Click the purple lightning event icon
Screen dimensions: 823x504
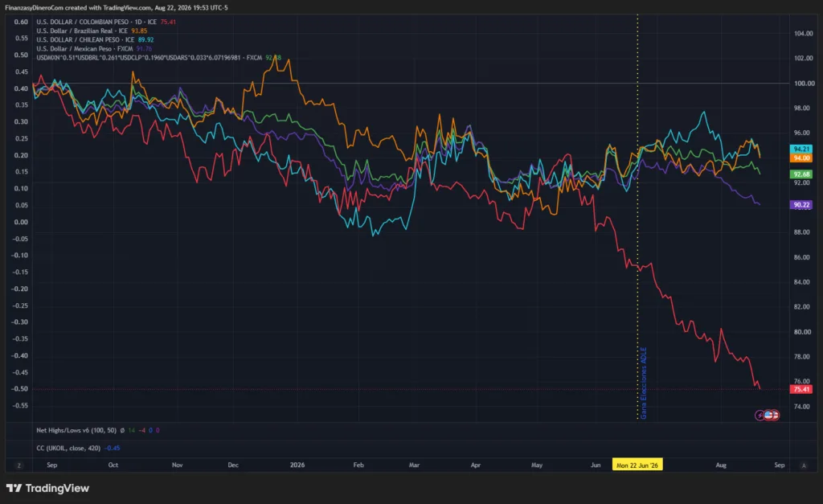tap(760, 416)
